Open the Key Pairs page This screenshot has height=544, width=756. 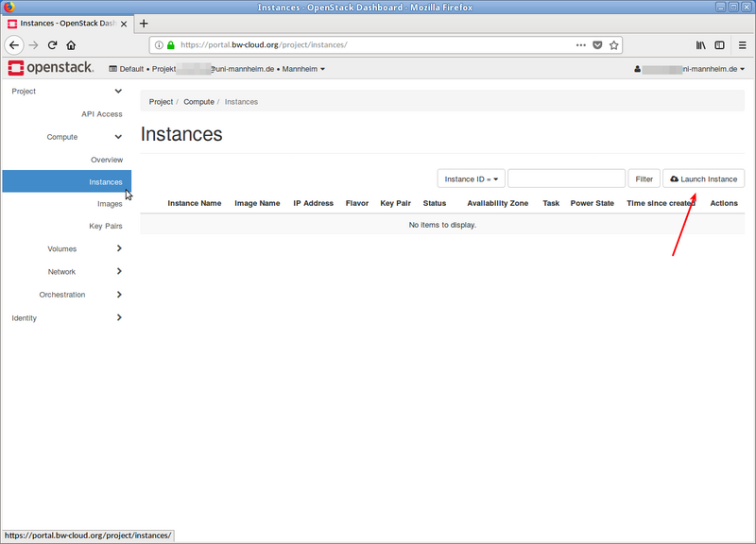click(107, 226)
